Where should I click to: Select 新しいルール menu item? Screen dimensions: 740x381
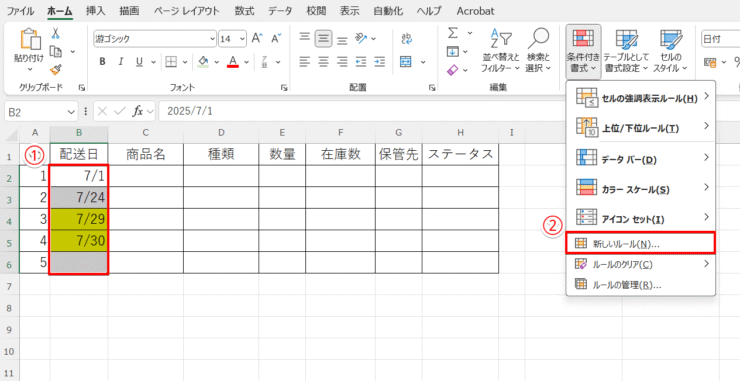(x=640, y=244)
